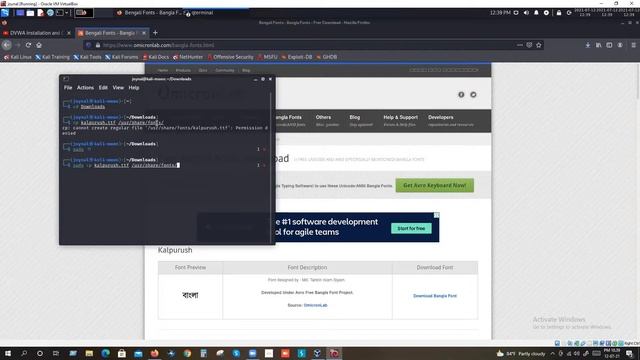Open Firefox library icon
The height and width of the screenshot is (360, 640).
[598, 45]
